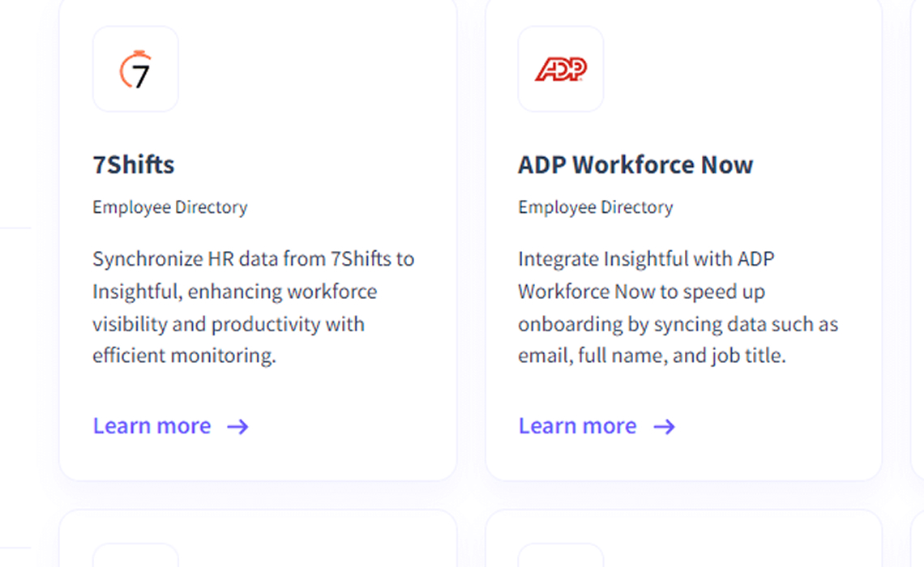Click the arrow beside 7Shifts Learn more

[237, 427]
